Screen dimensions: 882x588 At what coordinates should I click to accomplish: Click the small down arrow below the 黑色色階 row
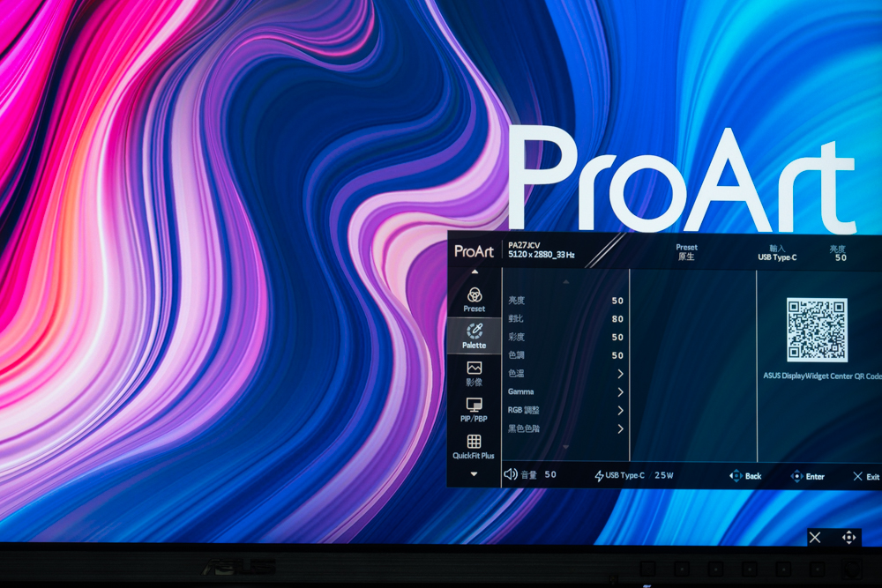click(566, 447)
